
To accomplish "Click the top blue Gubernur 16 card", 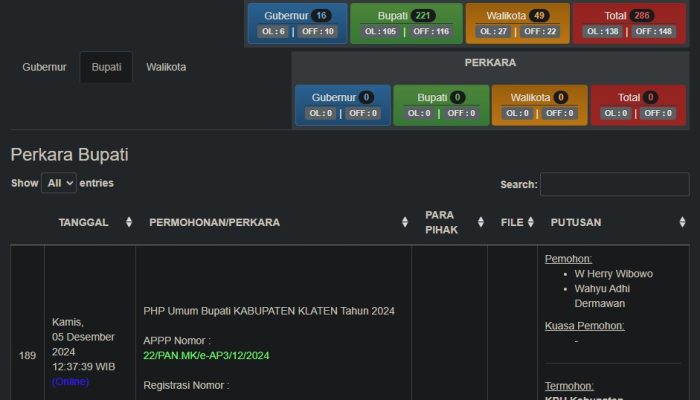I will (x=297, y=23).
